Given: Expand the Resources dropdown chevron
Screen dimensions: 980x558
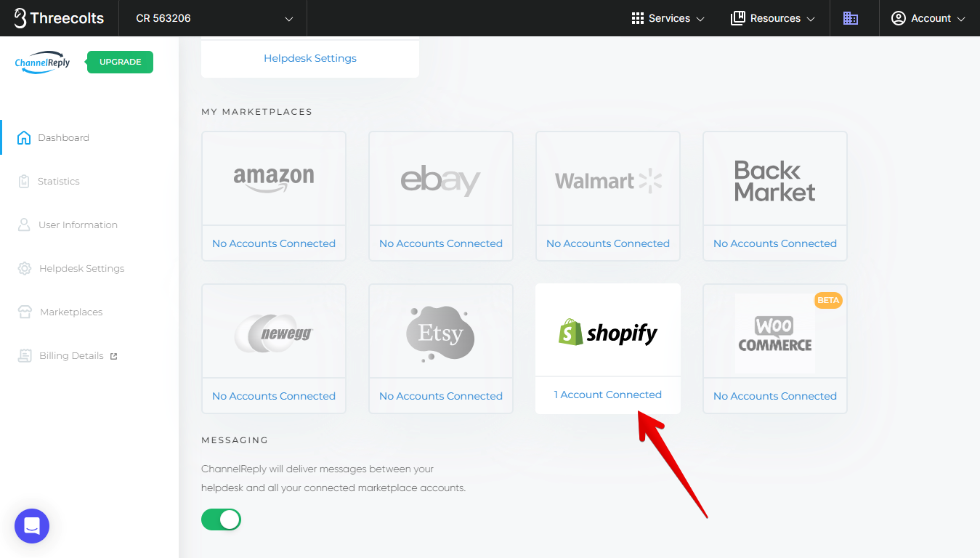Looking at the screenshot, I should 811,19.
